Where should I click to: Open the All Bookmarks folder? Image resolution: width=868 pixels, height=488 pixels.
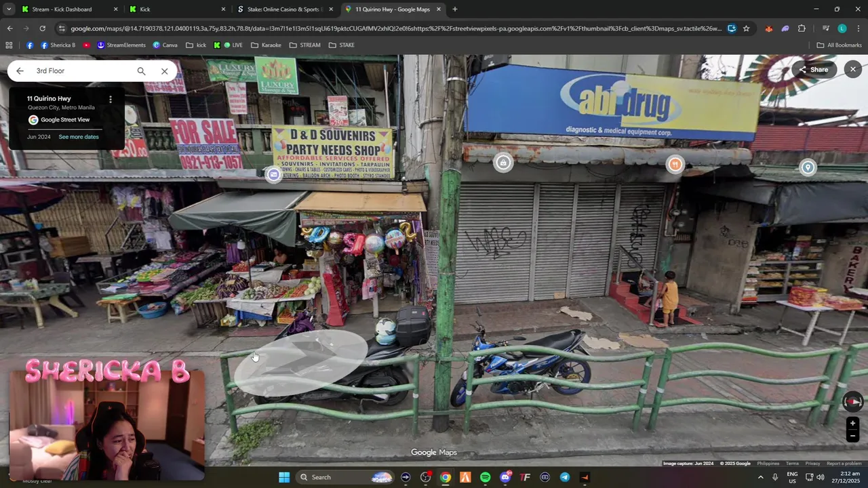click(839, 45)
